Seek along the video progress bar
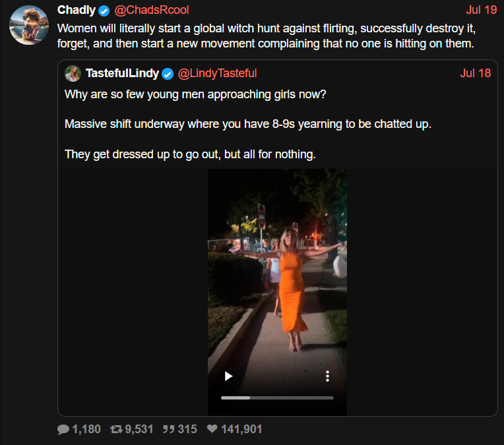 [x=277, y=398]
